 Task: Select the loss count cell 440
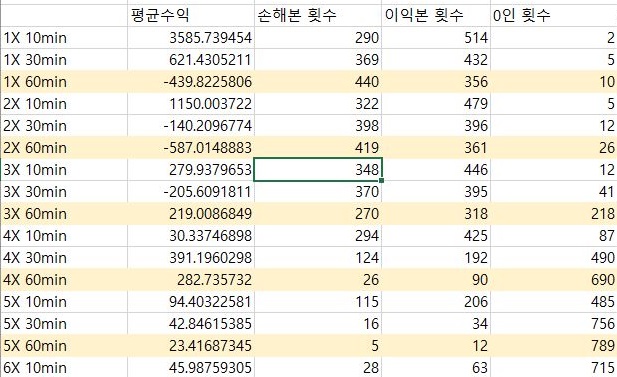pos(318,82)
